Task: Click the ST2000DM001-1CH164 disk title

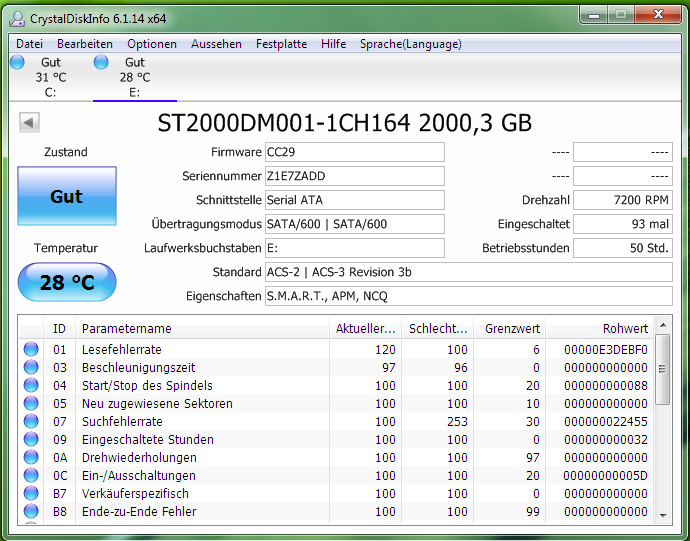Action: coord(345,123)
